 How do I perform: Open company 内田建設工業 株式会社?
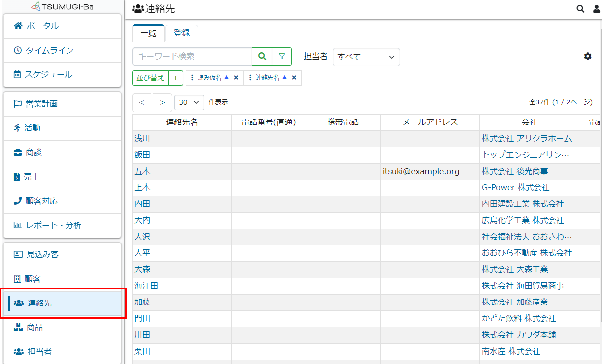pos(523,204)
